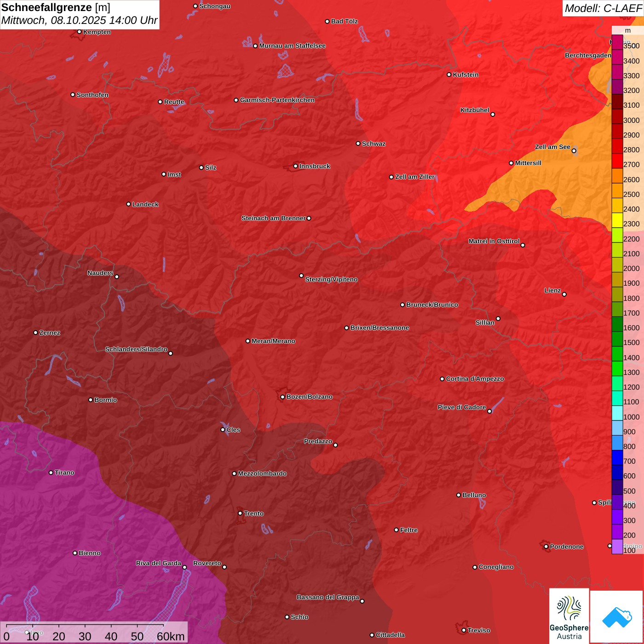This screenshot has width=644, height=644.
Task: Select the violet 100 legend swatch
Action: point(617,546)
